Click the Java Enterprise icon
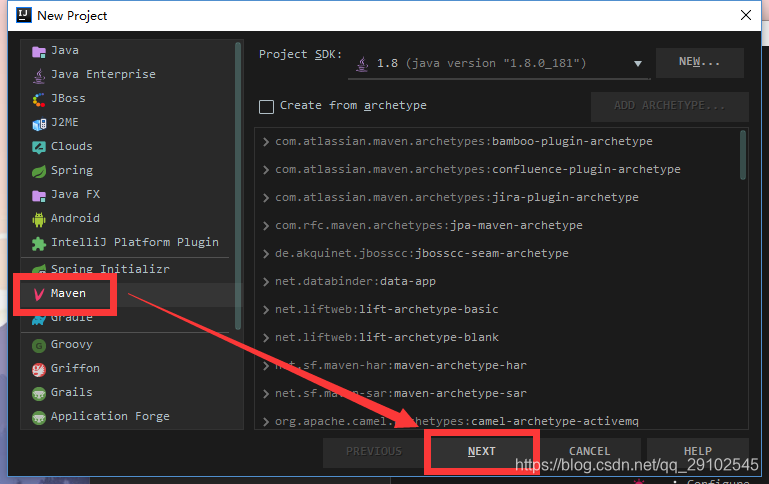This screenshot has height=484, width=769. (x=39, y=76)
